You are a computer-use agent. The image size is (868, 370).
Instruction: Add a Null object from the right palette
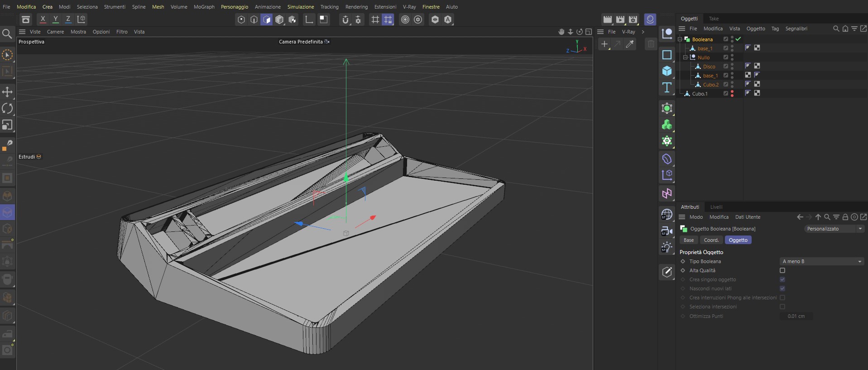pyautogui.click(x=667, y=34)
